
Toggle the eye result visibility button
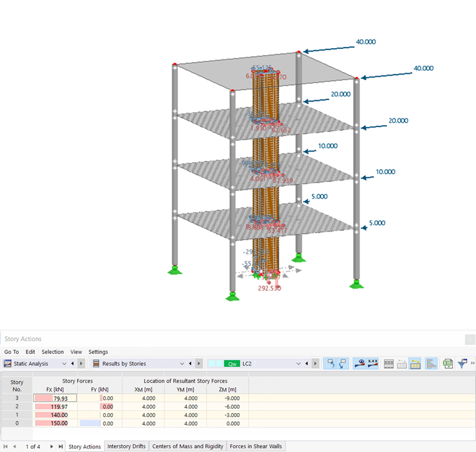tap(360, 364)
